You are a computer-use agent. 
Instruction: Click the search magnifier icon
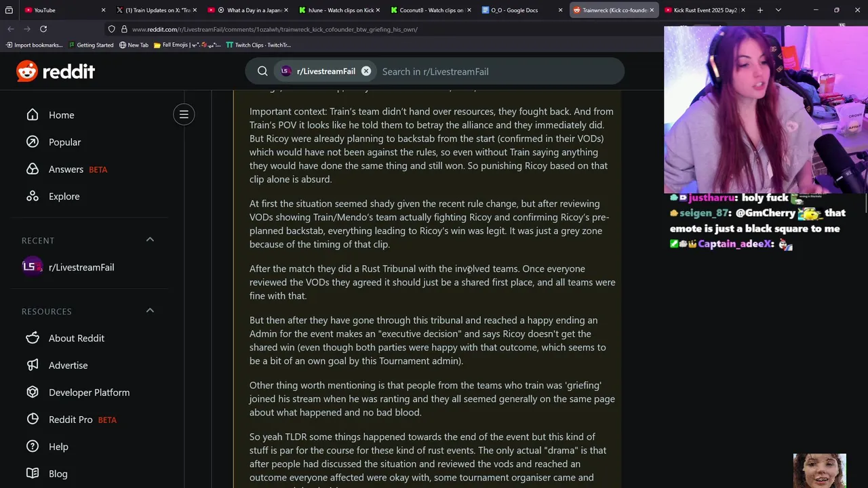click(262, 71)
